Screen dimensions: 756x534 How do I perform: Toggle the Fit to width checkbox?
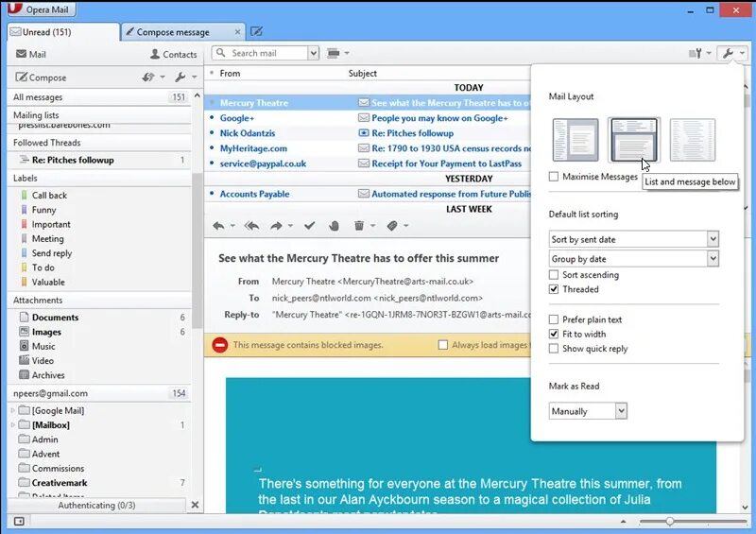(x=554, y=334)
